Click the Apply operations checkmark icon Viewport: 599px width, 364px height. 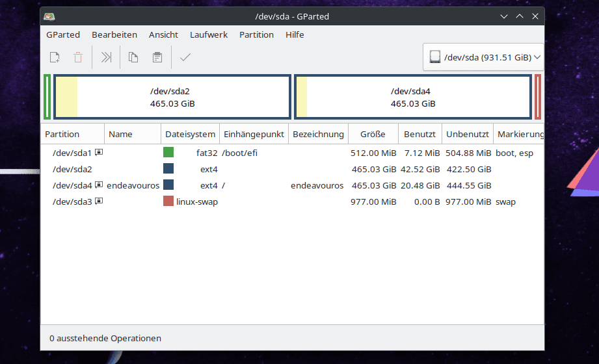tap(185, 57)
